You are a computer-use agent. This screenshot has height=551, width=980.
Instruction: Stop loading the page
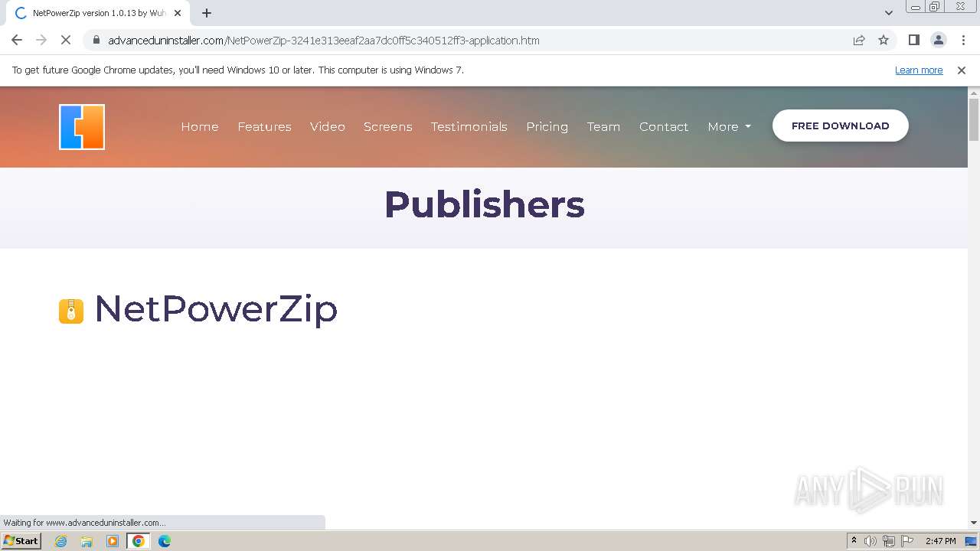66,40
